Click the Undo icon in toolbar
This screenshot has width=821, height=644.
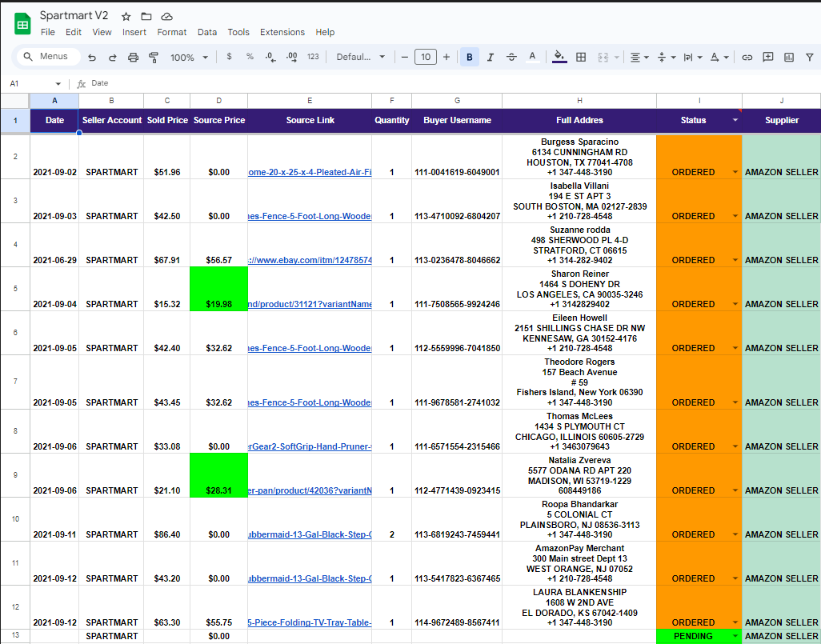(x=92, y=57)
